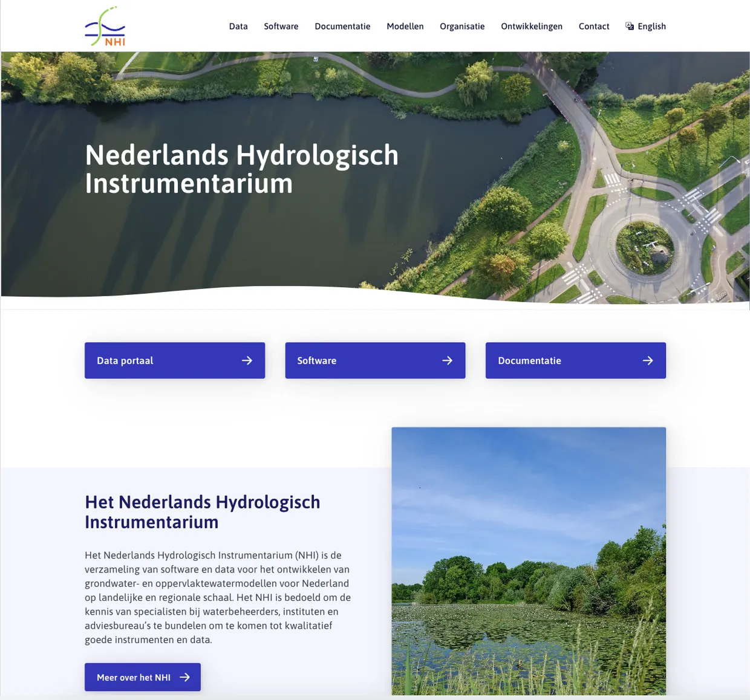Screen dimensions: 750x700
Task: Click the arrow icon on the Software card
Action: click(x=447, y=360)
